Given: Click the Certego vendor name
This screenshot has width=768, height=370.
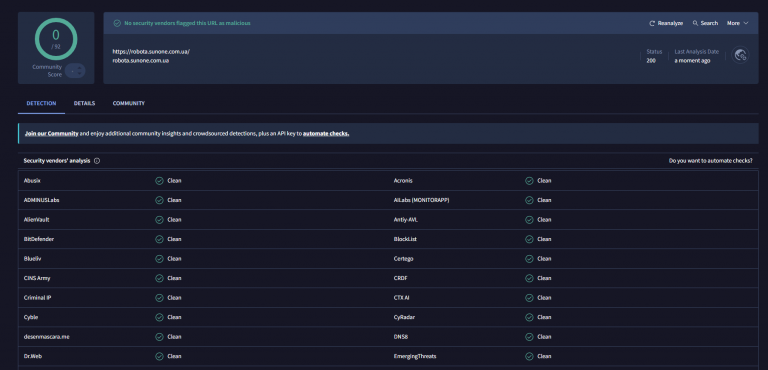Looking at the screenshot, I should click(404, 258).
